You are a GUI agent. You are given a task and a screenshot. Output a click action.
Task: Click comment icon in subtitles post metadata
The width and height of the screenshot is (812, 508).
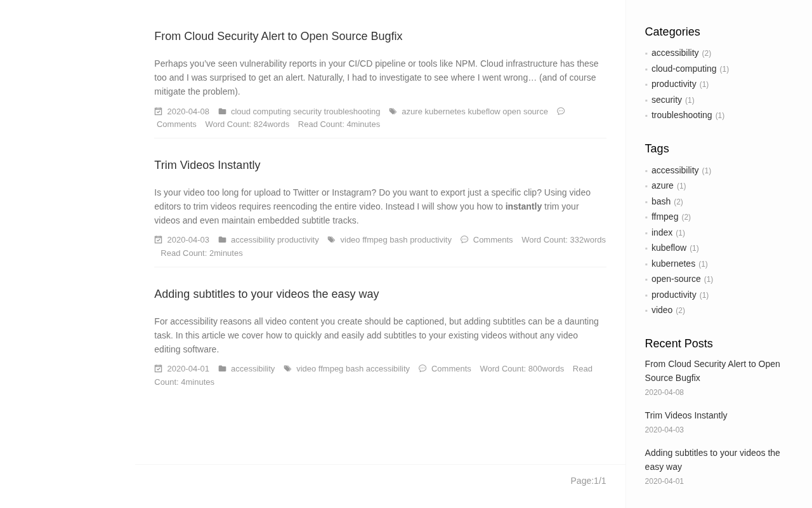pos(422,369)
